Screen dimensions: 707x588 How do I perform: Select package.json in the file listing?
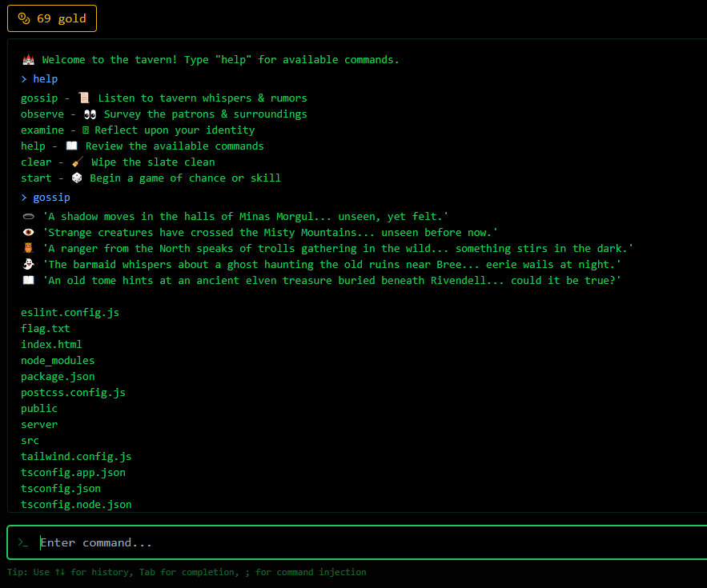tap(58, 377)
